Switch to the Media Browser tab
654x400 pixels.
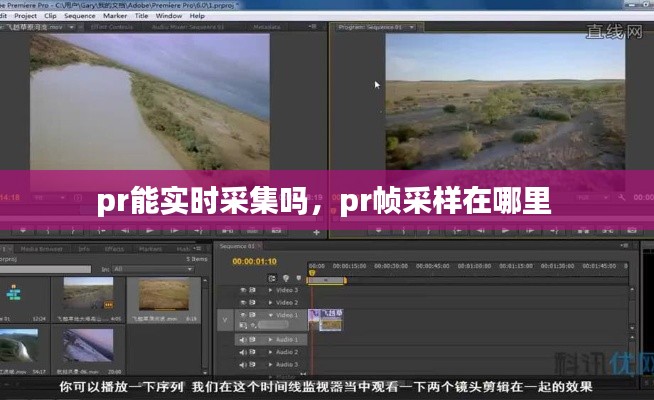[41, 249]
